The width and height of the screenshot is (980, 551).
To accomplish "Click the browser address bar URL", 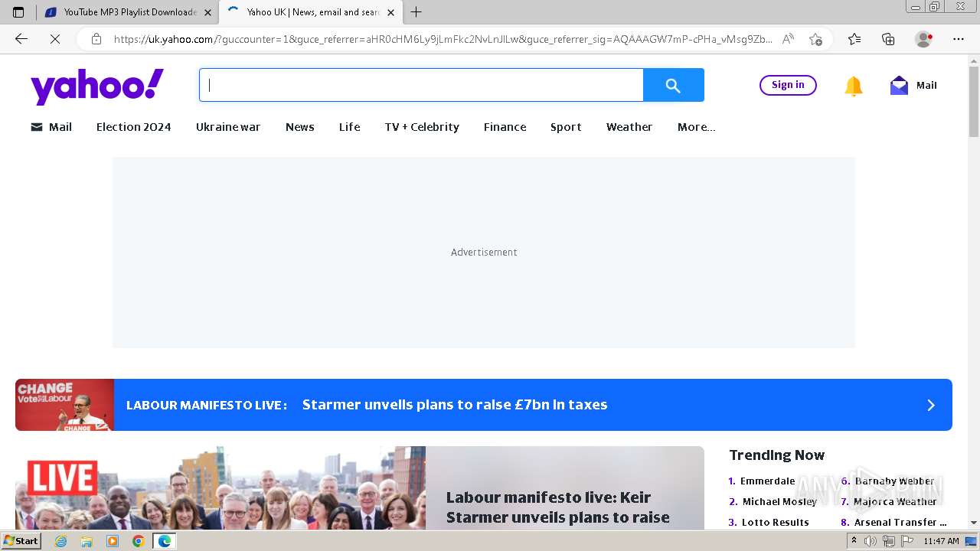I will point(443,39).
